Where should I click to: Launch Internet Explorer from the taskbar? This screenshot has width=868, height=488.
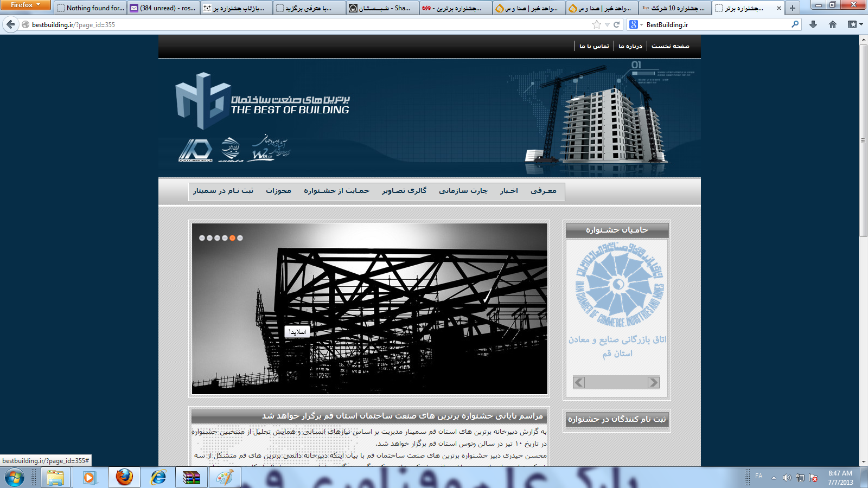[x=158, y=478]
